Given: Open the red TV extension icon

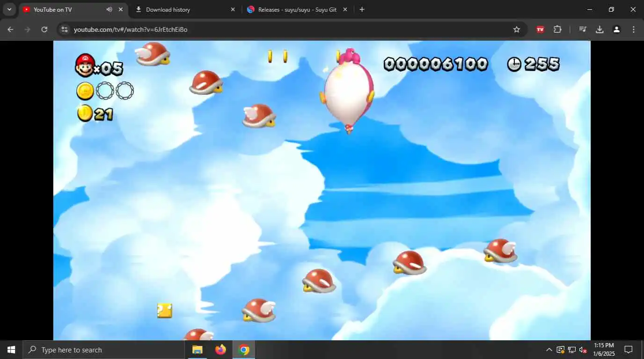Looking at the screenshot, I should click(540, 29).
